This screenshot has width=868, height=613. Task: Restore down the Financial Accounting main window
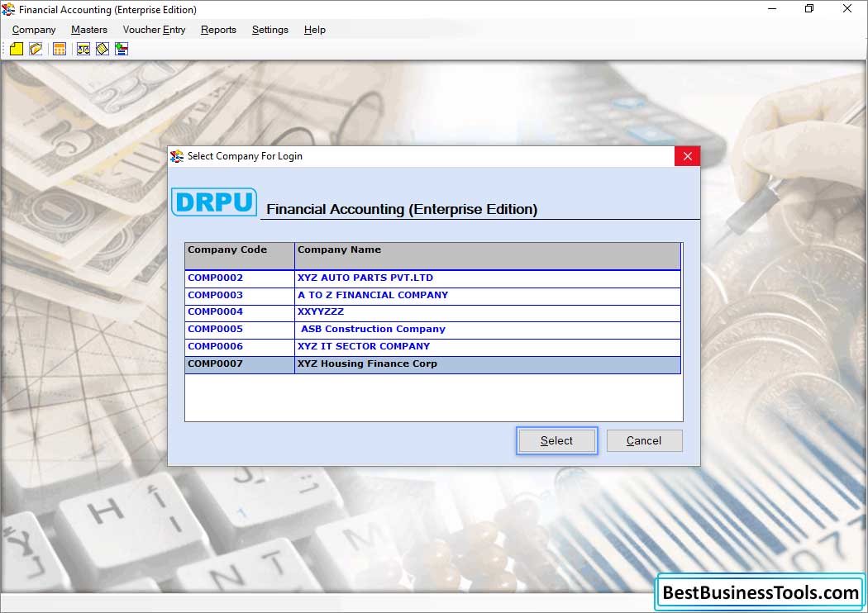(x=809, y=9)
